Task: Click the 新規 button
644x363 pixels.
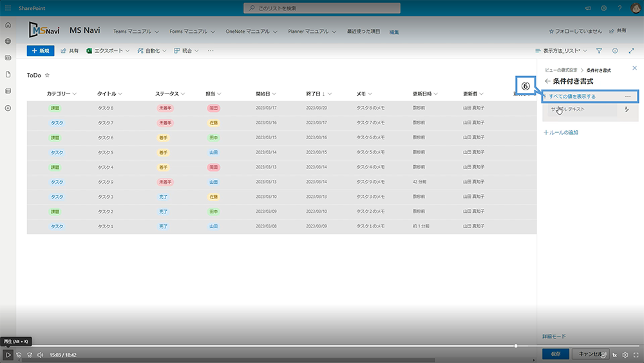Action: click(x=40, y=51)
